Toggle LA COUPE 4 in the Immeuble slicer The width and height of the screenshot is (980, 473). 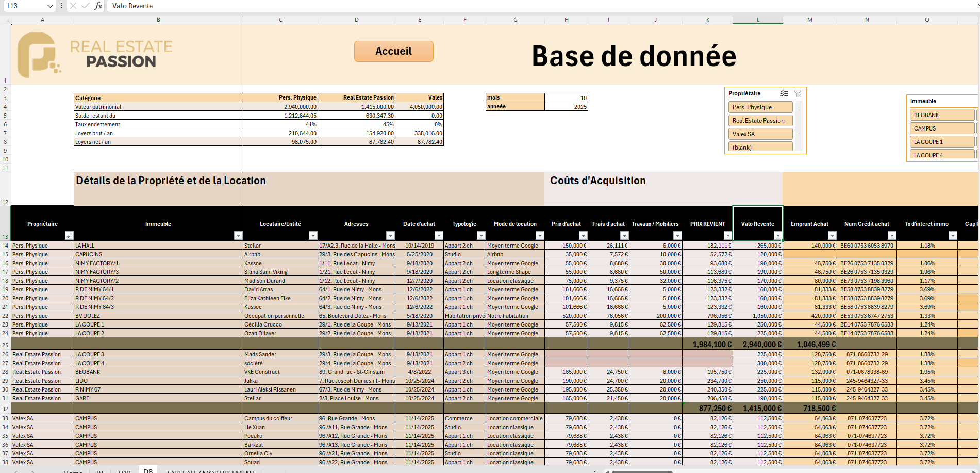tap(942, 154)
